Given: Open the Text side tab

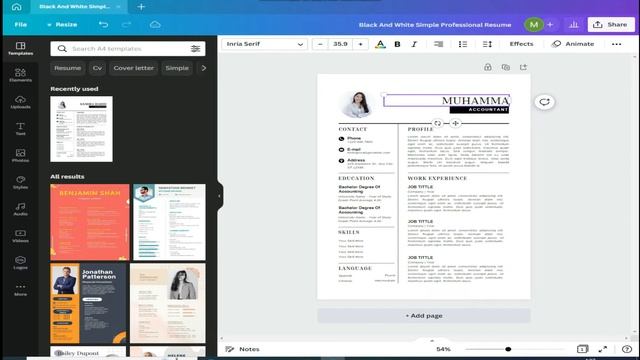Looking at the screenshot, I should [x=20, y=129].
